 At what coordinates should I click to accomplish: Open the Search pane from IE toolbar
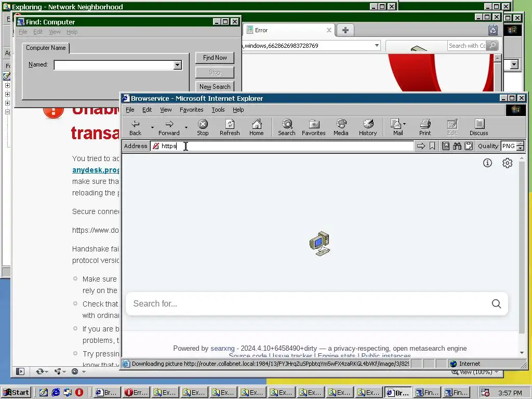tap(287, 127)
